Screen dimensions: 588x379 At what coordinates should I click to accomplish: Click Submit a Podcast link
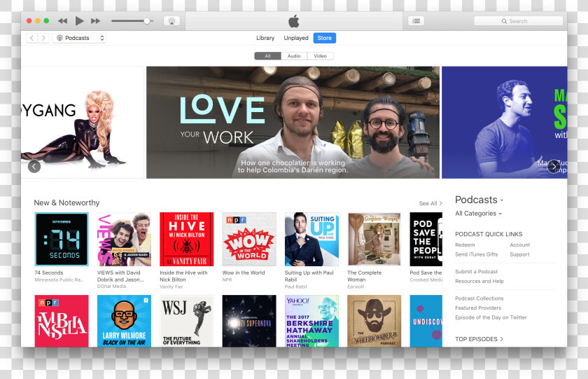coord(476,271)
